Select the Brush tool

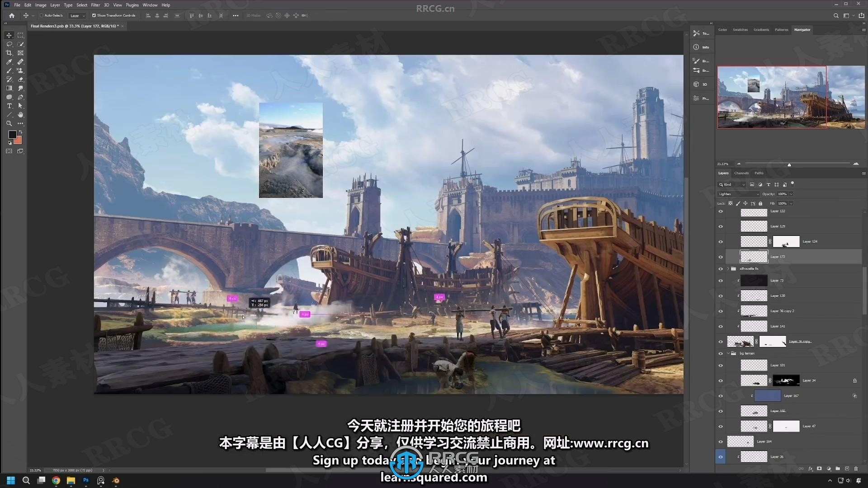tap(9, 70)
